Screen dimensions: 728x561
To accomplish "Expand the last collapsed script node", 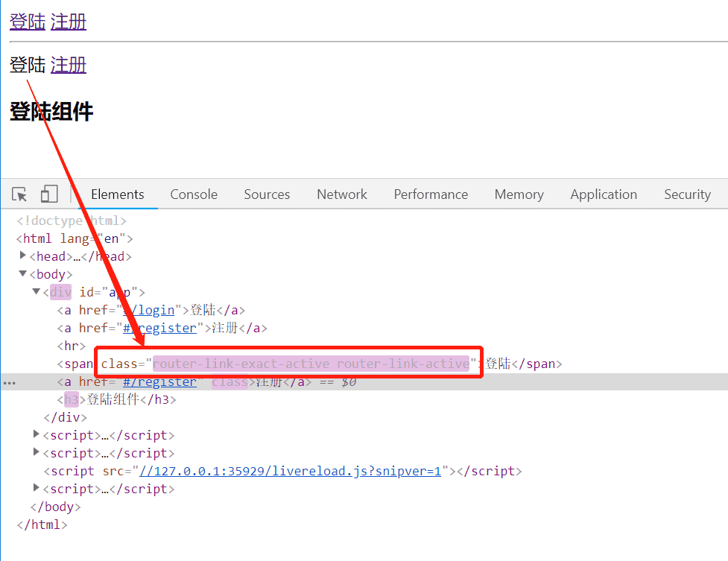I will [x=37, y=488].
